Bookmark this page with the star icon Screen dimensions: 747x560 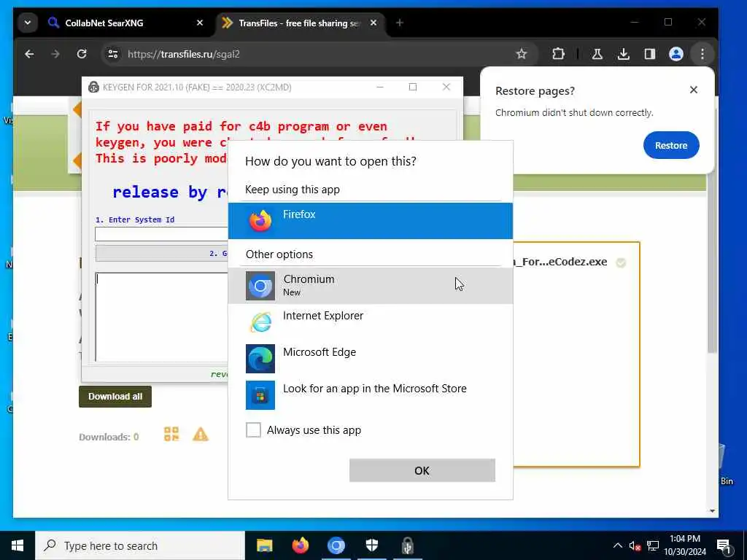pyautogui.click(x=521, y=54)
